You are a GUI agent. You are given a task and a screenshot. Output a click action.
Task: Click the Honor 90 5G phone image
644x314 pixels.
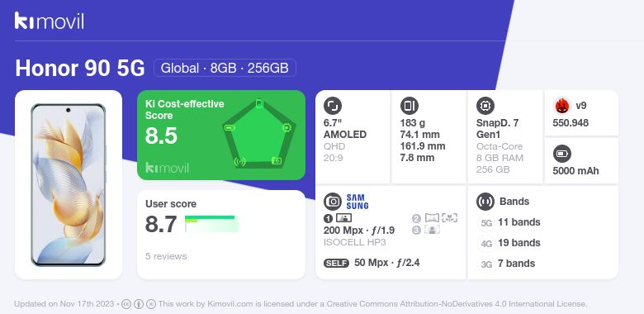(x=69, y=184)
